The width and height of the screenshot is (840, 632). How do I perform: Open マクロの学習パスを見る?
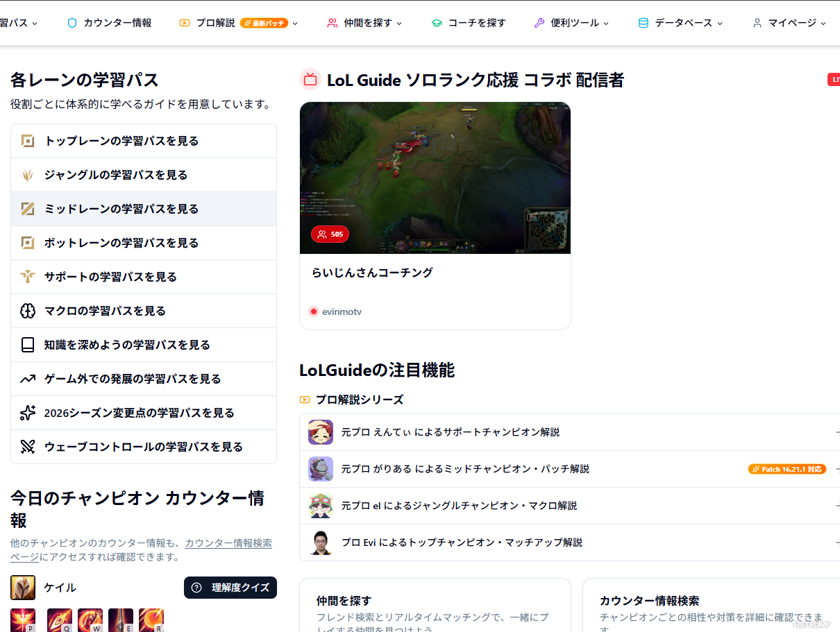144,311
